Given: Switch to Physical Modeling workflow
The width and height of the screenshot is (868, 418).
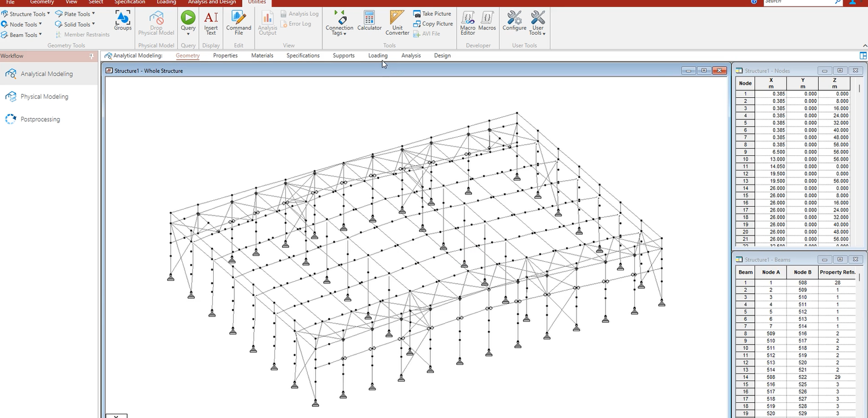Looking at the screenshot, I should pos(44,97).
